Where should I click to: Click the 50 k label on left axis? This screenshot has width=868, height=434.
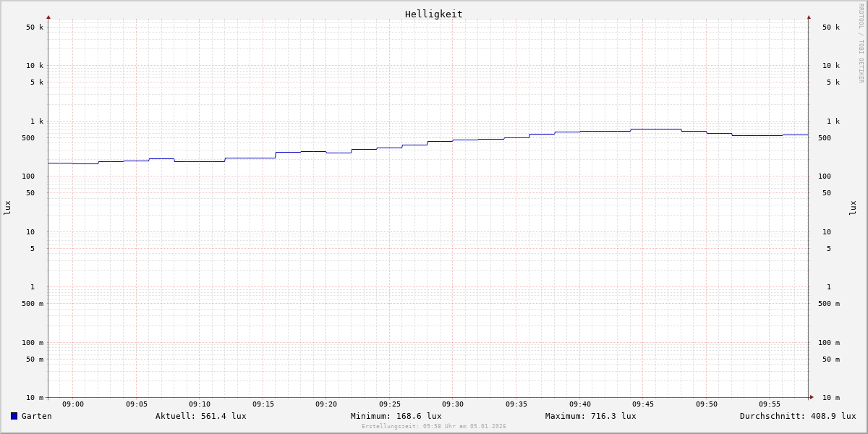[35, 27]
